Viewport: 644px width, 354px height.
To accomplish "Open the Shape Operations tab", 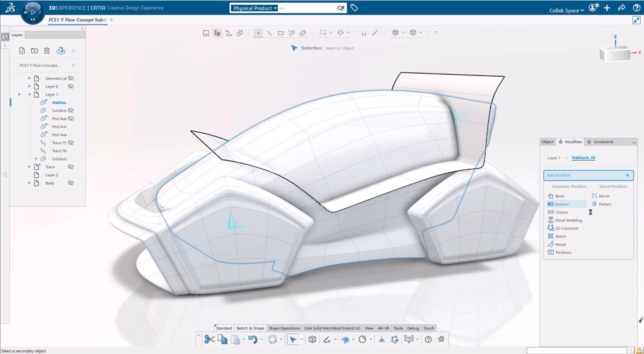I will (x=284, y=328).
